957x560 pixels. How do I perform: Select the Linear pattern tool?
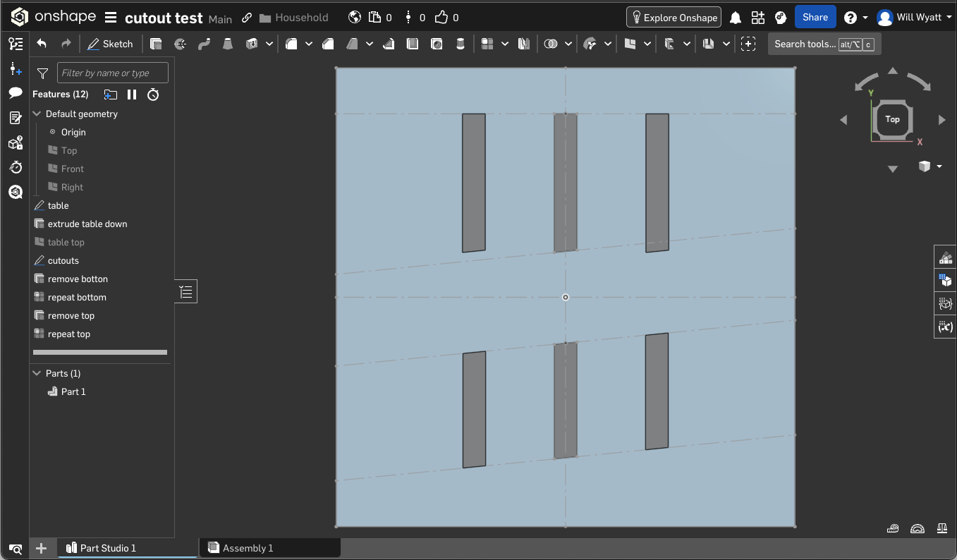(x=487, y=44)
